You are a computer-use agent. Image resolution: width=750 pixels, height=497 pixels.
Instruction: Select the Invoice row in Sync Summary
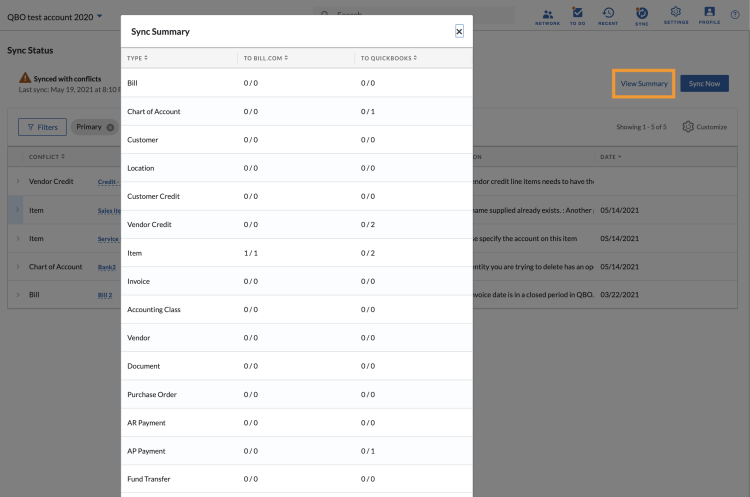(x=297, y=281)
